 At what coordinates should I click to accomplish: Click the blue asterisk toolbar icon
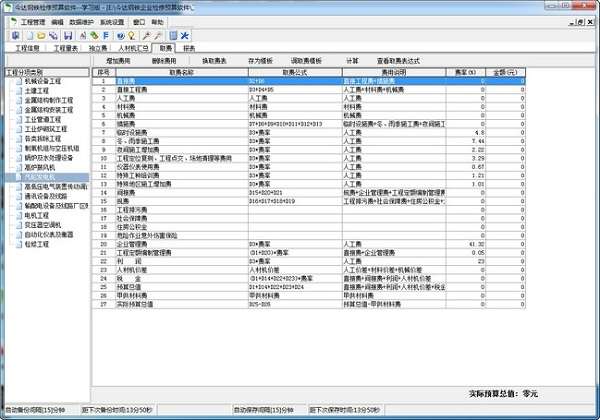tap(185, 36)
